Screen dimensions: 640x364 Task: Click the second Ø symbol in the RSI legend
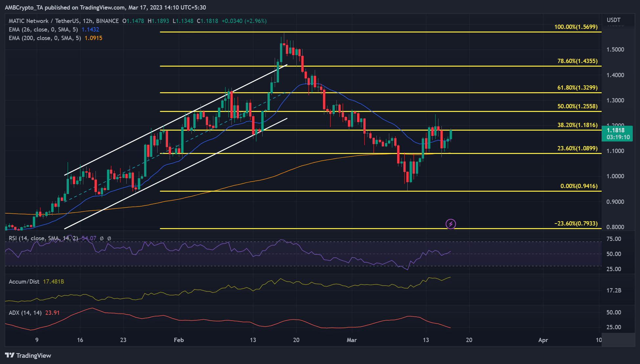point(110,239)
